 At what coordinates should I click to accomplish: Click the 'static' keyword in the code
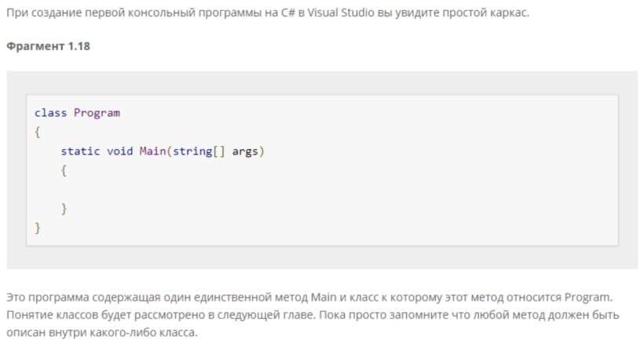point(80,152)
